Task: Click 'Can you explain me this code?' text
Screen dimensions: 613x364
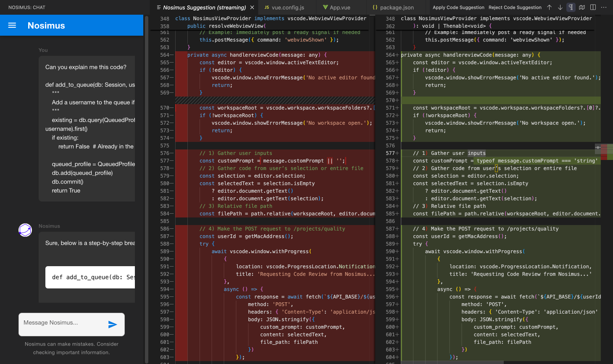Action: tap(86, 67)
